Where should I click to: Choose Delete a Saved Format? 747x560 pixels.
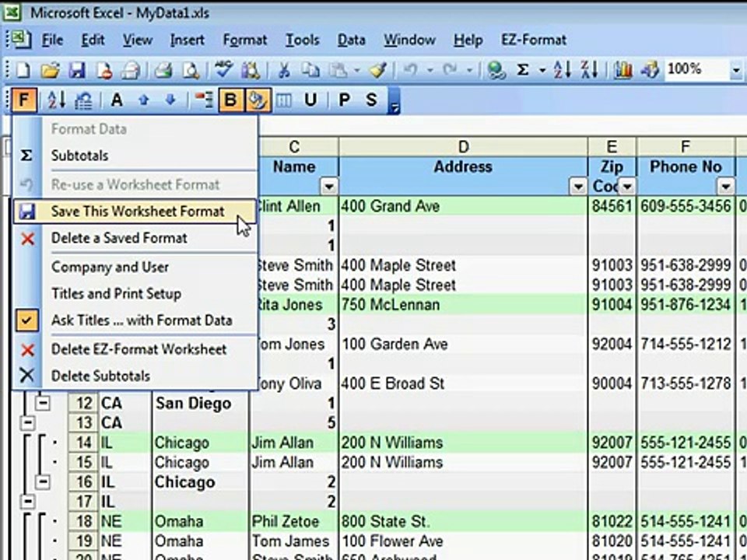[x=135, y=238]
